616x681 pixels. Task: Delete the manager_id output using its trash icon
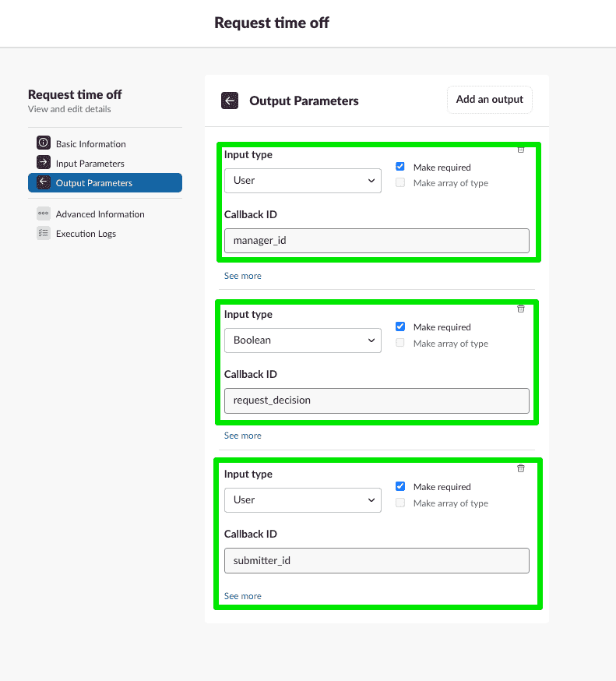click(520, 151)
